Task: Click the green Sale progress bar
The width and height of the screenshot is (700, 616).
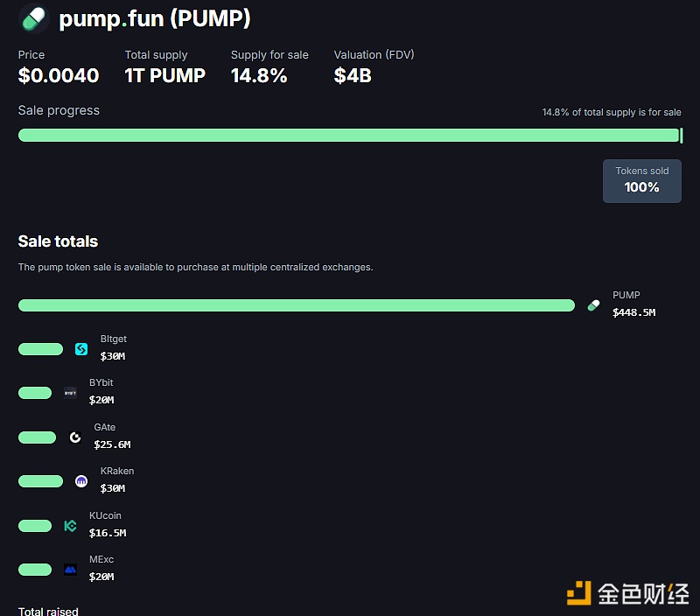Action: [x=350, y=135]
